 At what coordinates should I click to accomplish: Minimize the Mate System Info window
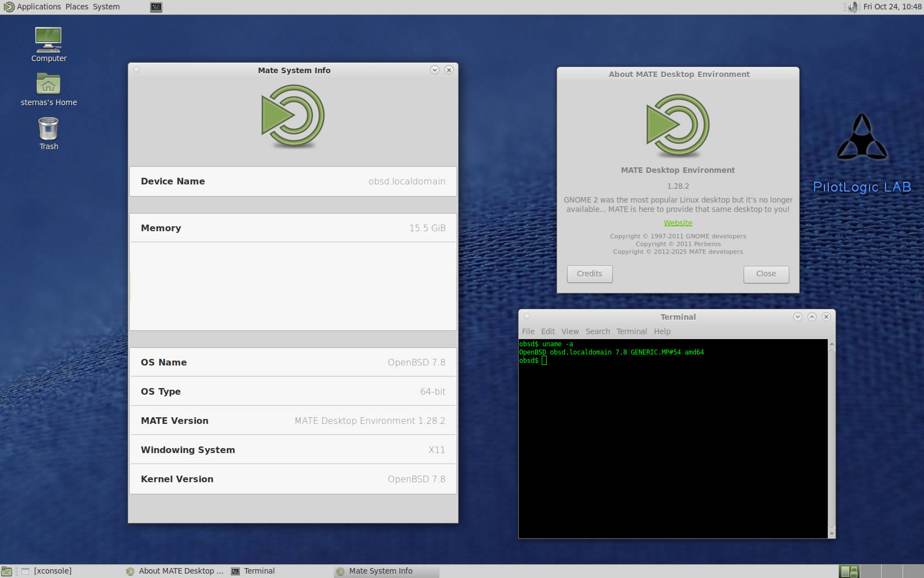point(435,70)
